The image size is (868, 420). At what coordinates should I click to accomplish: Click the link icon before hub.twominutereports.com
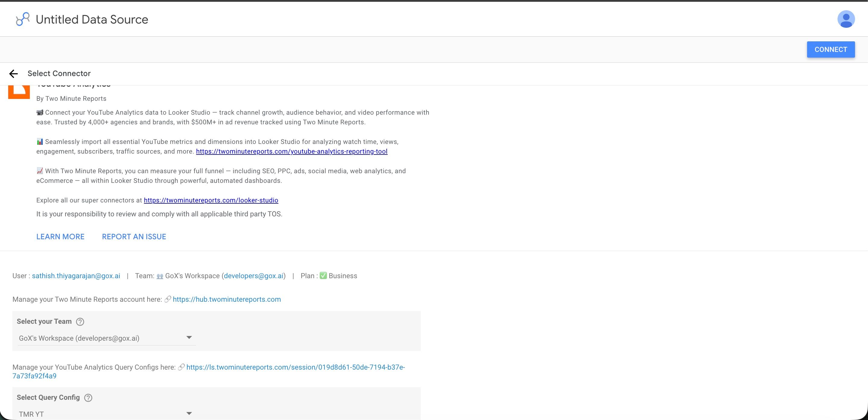[167, 299]
